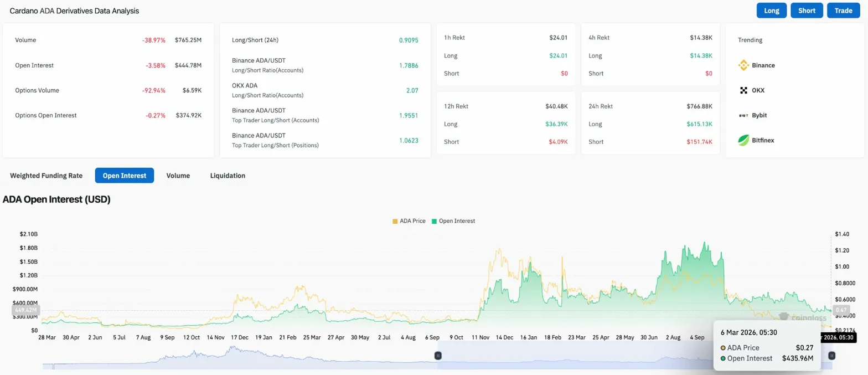Image resolution: width=868 pixels, height=375 pixels.
Task: Click the Trade button
Action: tap(843, 11)
